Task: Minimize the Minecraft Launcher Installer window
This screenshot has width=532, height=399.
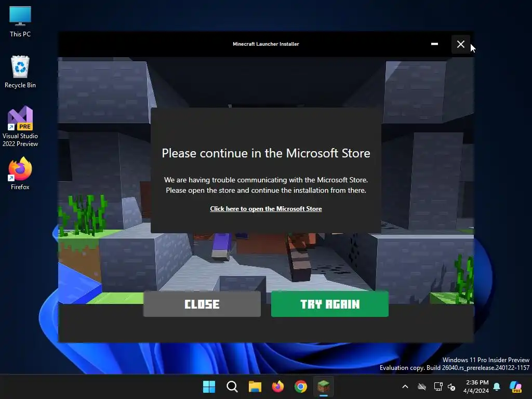Action: point(434,44)
